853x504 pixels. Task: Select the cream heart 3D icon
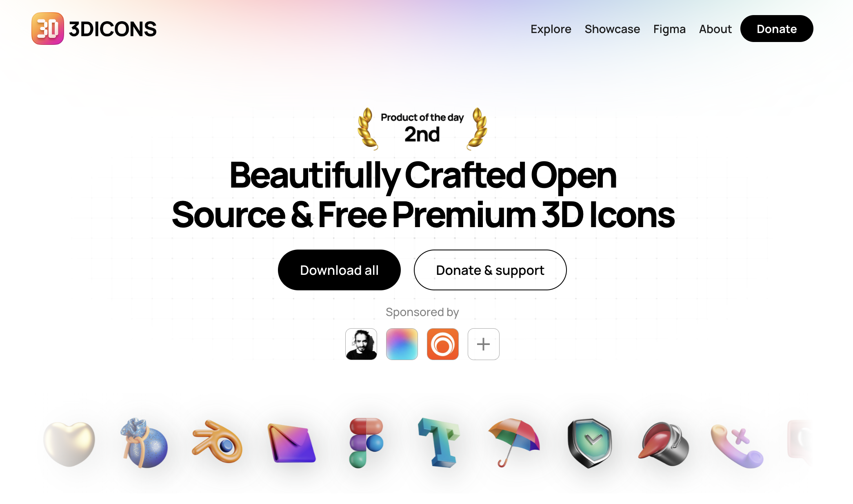(x=69, y=444)
